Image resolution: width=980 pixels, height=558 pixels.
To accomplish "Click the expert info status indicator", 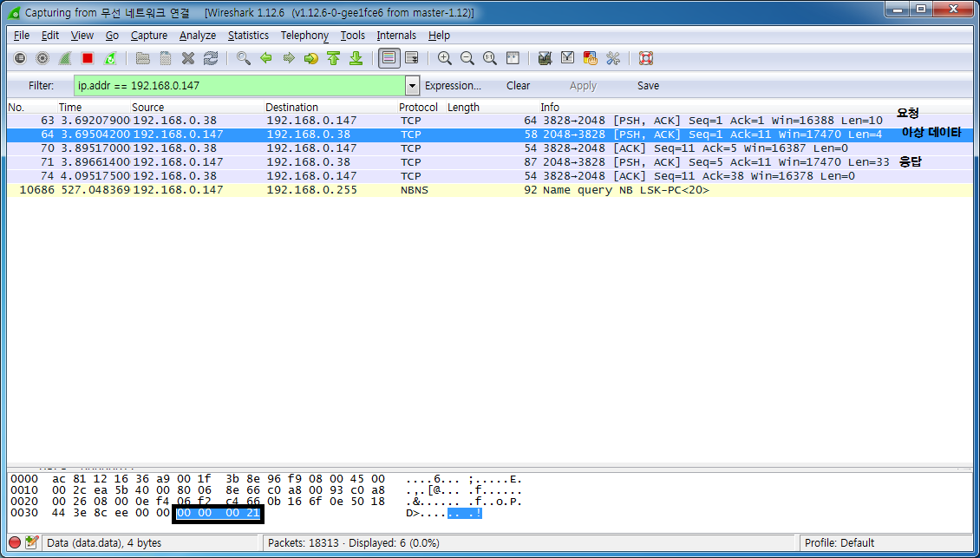I will [15, 542].
